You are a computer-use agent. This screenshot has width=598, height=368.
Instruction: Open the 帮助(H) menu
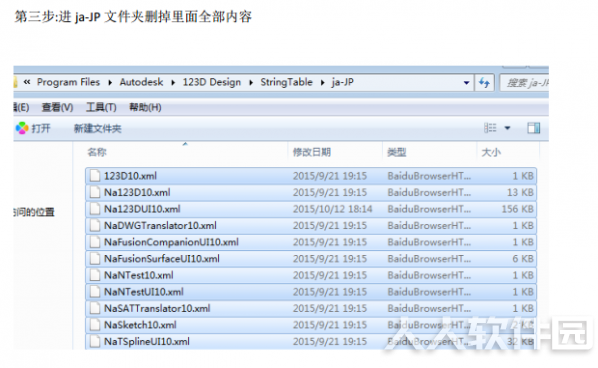click(x=145, y=107)
